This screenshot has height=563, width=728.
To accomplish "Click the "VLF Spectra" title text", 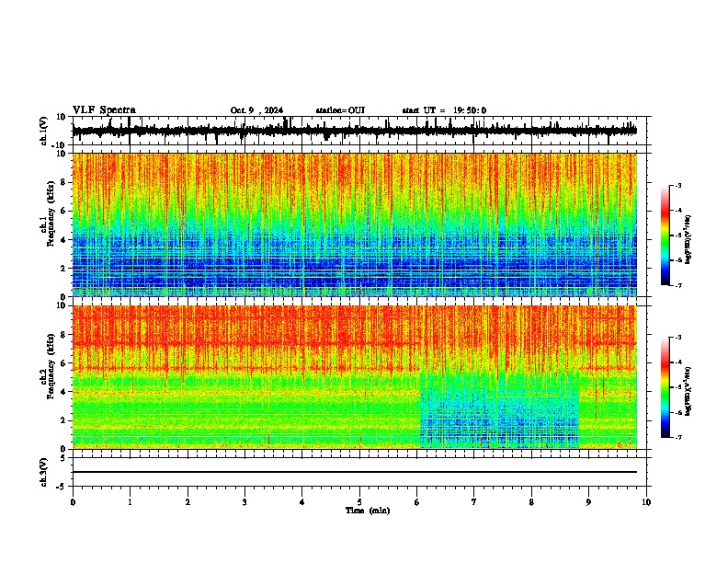I will (x=104, y=110).
